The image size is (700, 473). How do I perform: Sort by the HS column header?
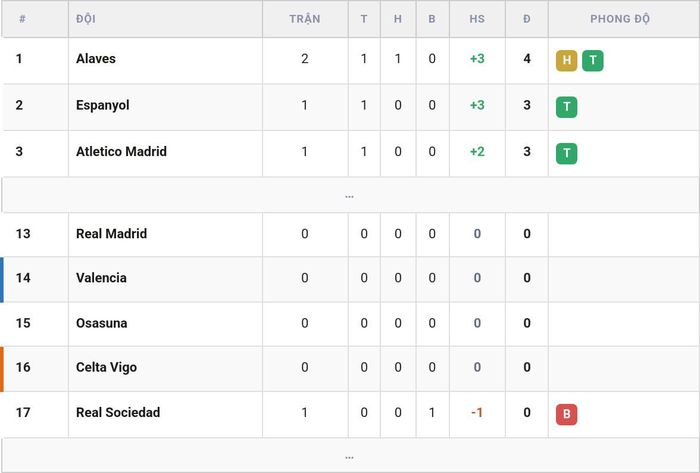click(477, 19)
